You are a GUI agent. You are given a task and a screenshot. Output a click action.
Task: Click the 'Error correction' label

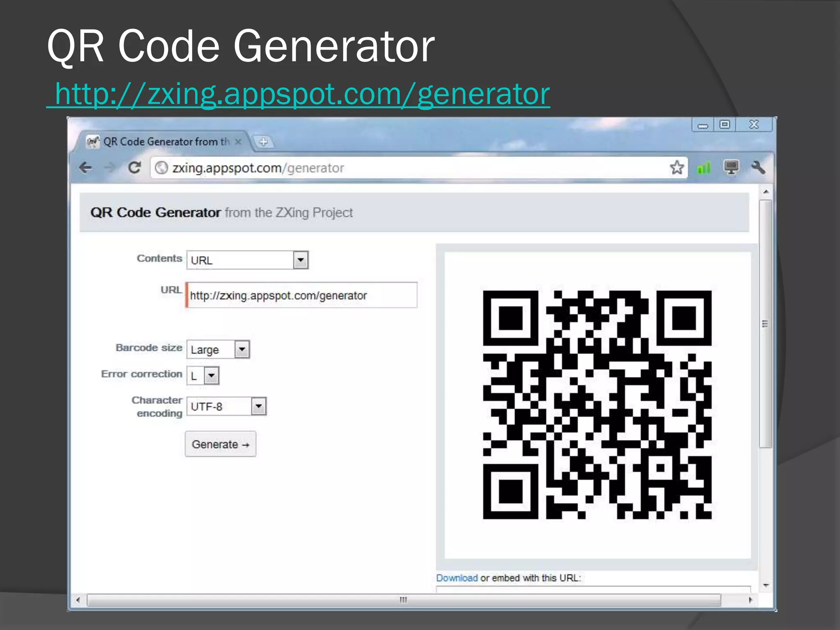coord(142,374)
